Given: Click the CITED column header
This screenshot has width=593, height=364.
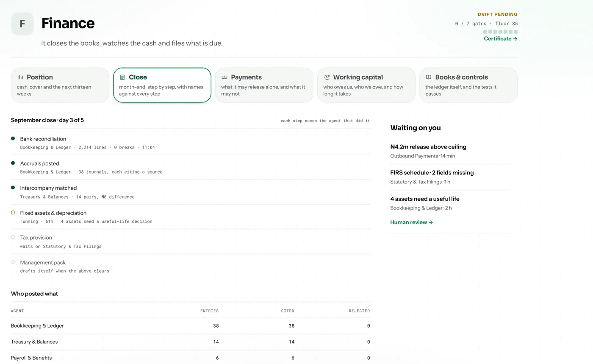Looking at the screenshot, I should 288,311.
